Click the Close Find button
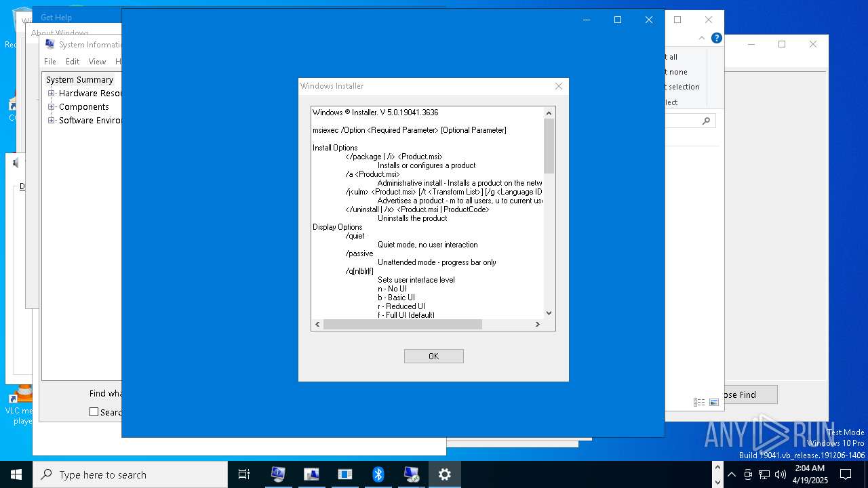The height and width of the screenshot is (488, 868). (x=750, y=394)
